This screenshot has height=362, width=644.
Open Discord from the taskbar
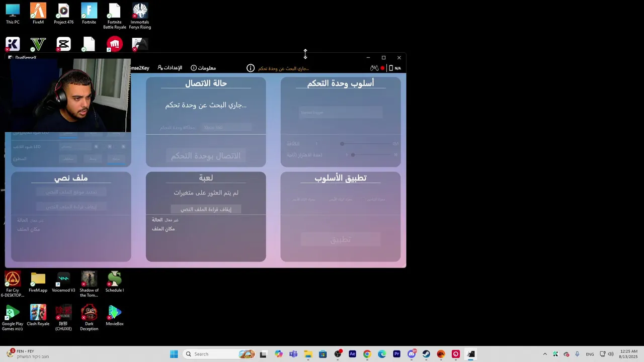412,354
